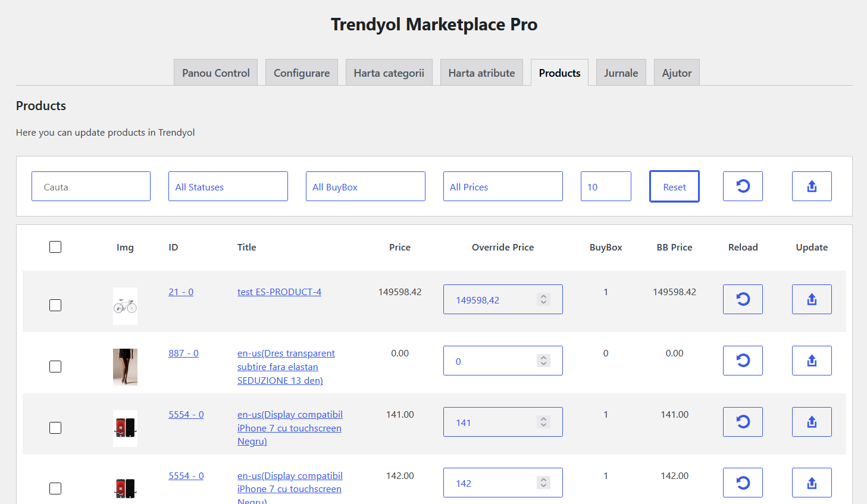Update the Dres transparent SEDUZIONE product

[812, 361]
